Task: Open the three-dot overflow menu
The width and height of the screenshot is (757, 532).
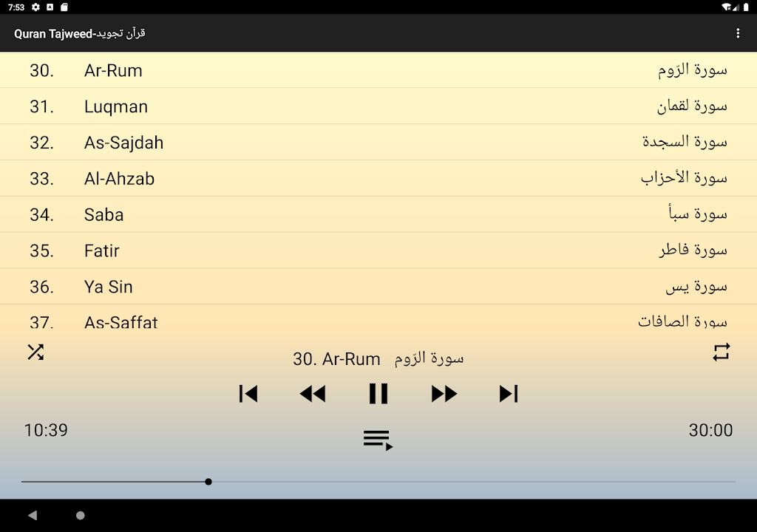Action: click(737, 33)
